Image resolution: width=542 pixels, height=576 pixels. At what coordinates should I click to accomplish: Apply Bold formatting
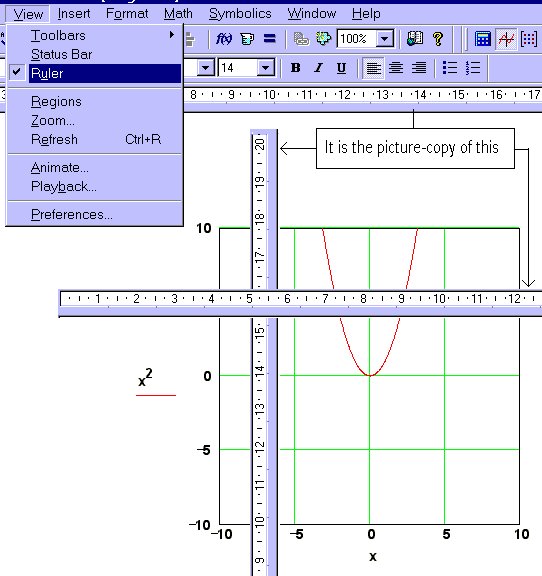coord(295,68)
